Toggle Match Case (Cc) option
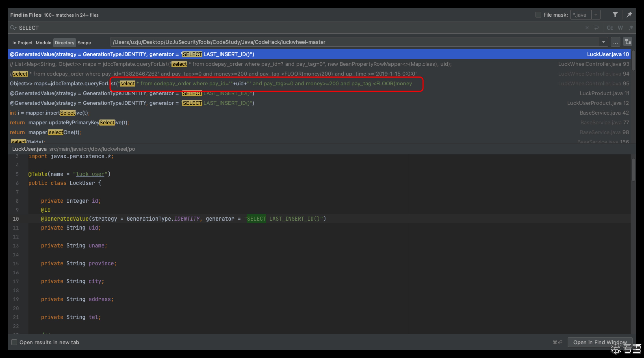Viewport: 644px width, 358px height. point(610,28)
